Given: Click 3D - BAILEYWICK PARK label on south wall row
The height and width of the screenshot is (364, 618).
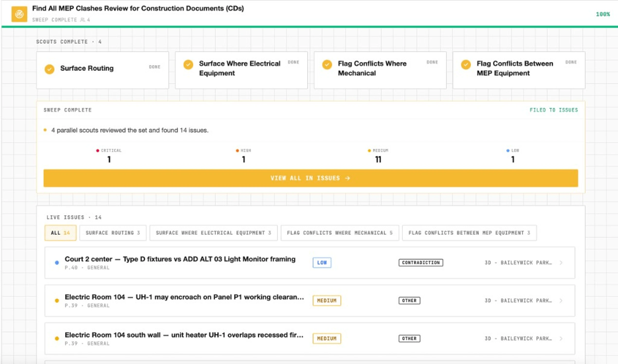Looking at the screenshot, I should pyautogui.click(x=518, y=338).
